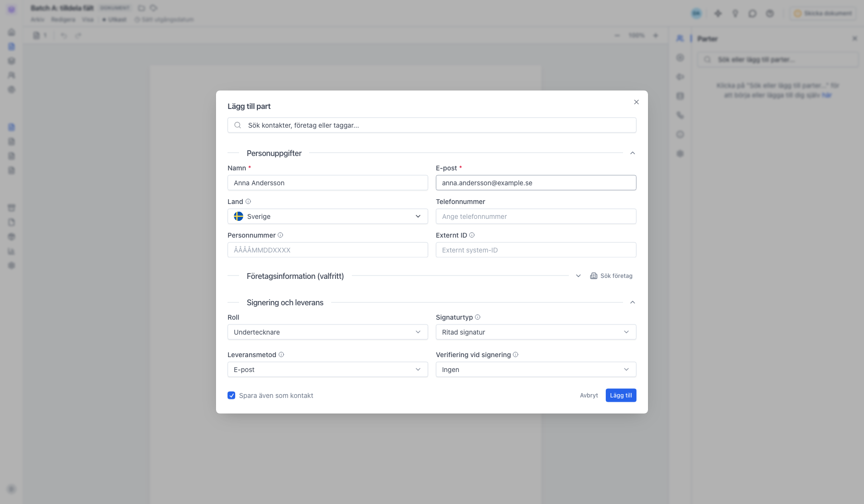
Task: Click the tag icon beside document title
Action: [x=154, y=8]
